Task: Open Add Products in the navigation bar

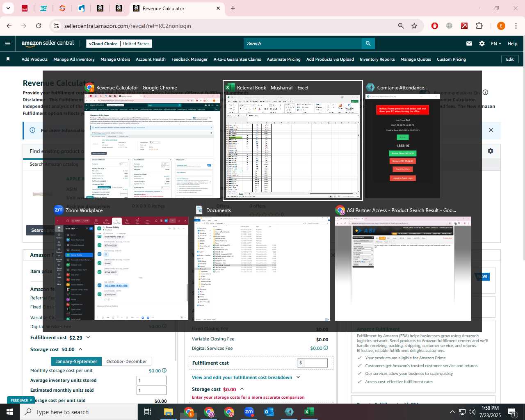Action: click(34, 59)
